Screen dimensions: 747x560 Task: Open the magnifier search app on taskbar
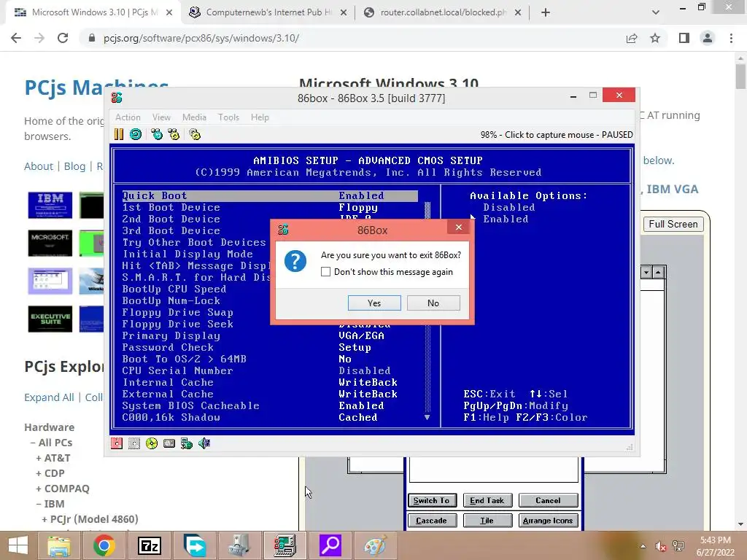click(330, 545)
